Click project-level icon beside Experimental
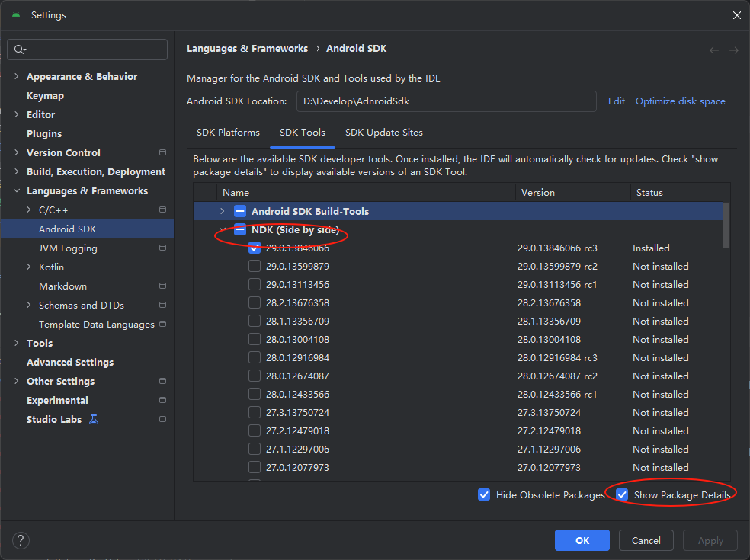 (x=162, y=400)
